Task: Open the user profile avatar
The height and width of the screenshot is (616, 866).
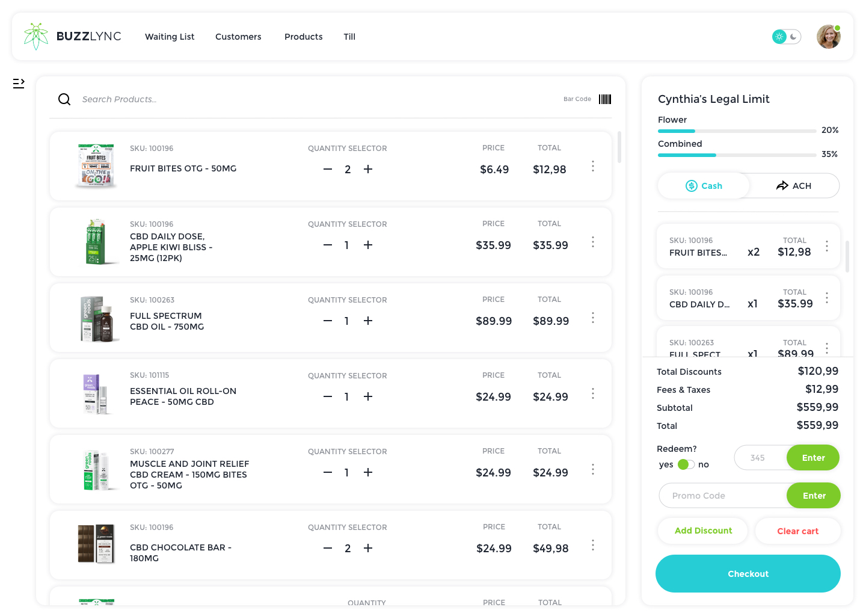Action: point(828,37)
